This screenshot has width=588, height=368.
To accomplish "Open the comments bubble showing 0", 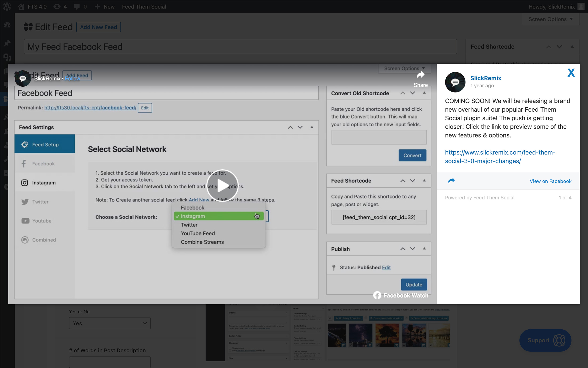I will point(80,7).
